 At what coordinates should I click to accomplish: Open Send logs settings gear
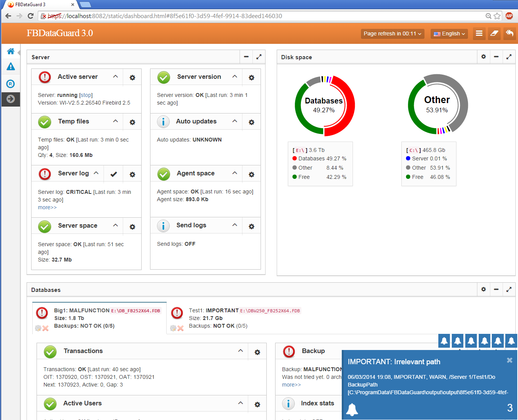252,227
